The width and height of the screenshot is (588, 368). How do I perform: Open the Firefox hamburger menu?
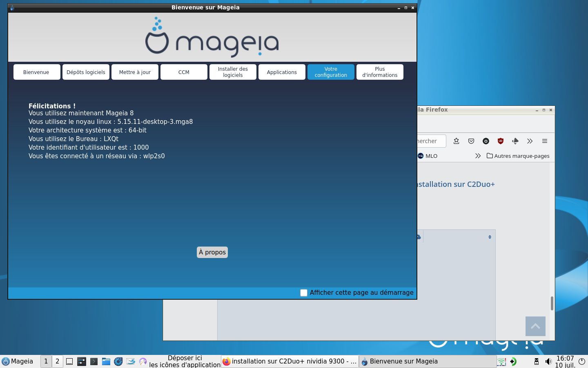[545, 141]
